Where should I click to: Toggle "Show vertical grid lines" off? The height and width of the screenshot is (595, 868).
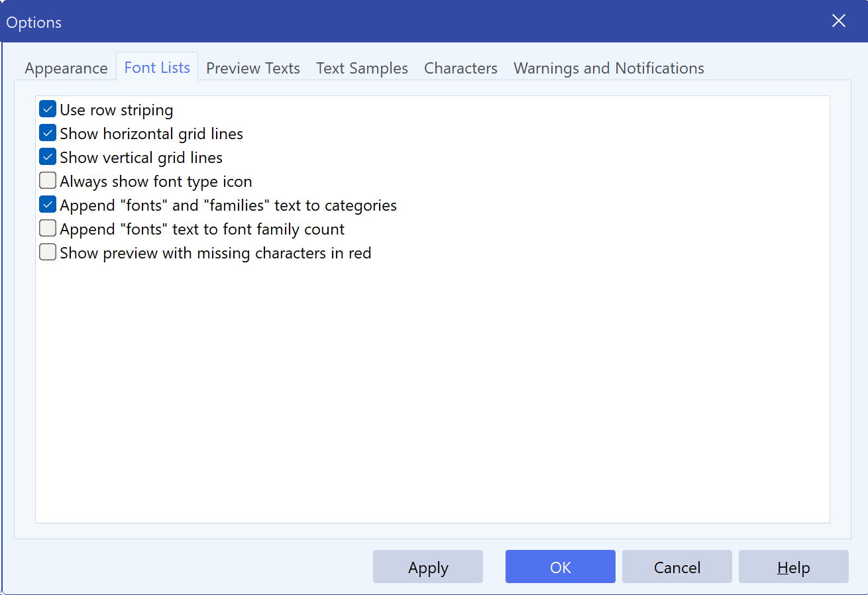(47, 156)
